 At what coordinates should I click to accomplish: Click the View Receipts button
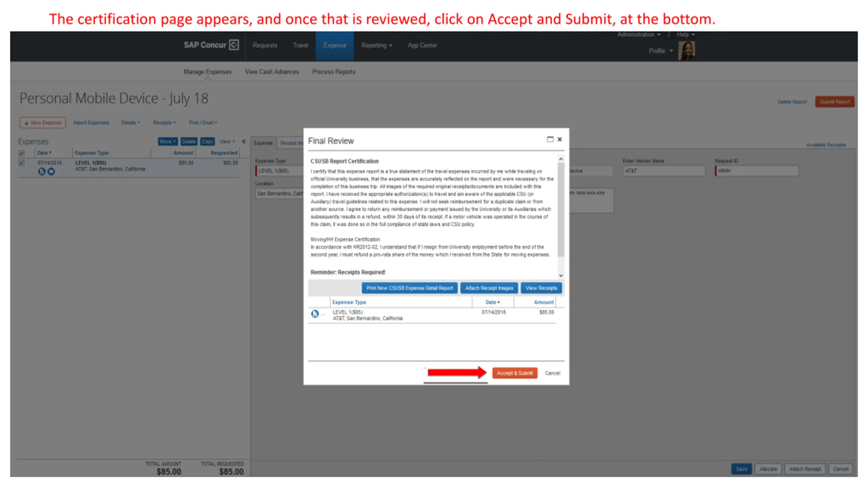(x=541, y=288)
